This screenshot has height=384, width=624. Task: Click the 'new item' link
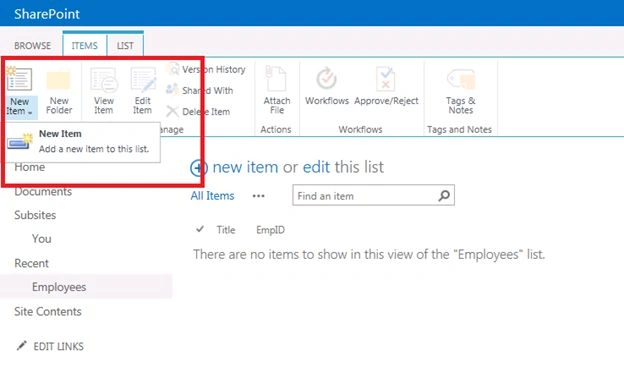(245, 167)
